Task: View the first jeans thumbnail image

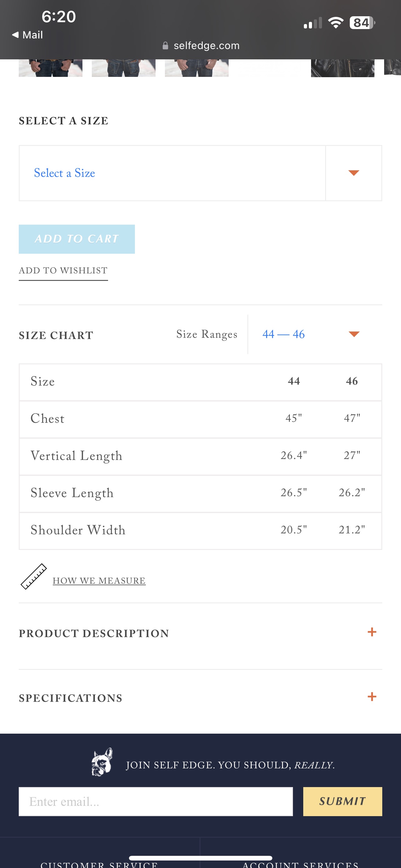Action: coord(51,68)
